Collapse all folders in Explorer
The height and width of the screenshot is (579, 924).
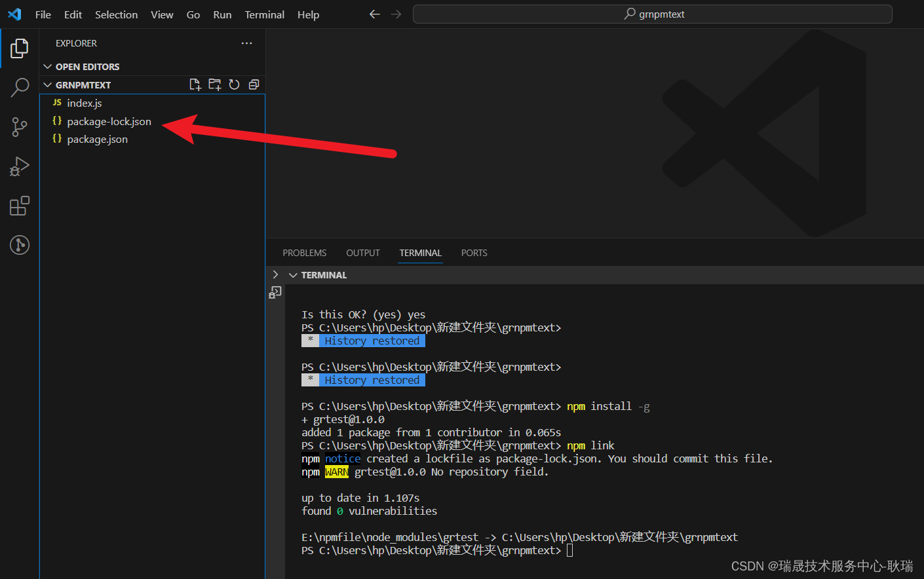tap(254, 84)
